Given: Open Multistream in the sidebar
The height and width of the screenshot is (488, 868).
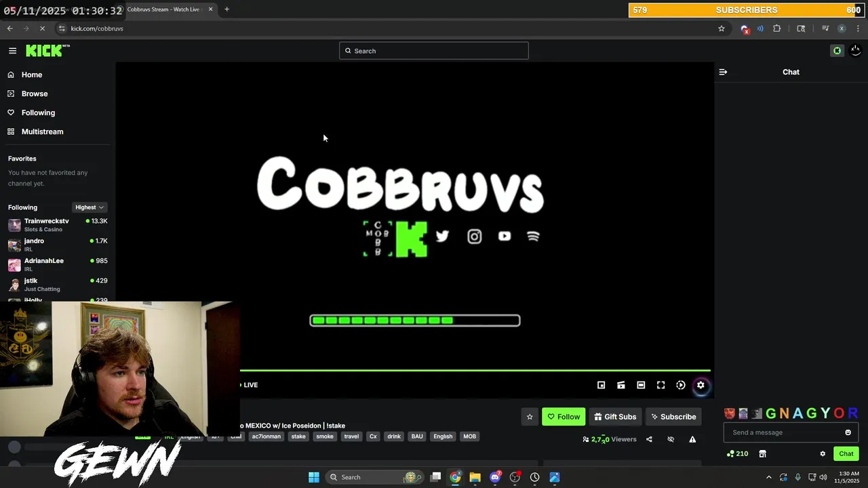Looking at the screenshot, I should pos(42,131).
